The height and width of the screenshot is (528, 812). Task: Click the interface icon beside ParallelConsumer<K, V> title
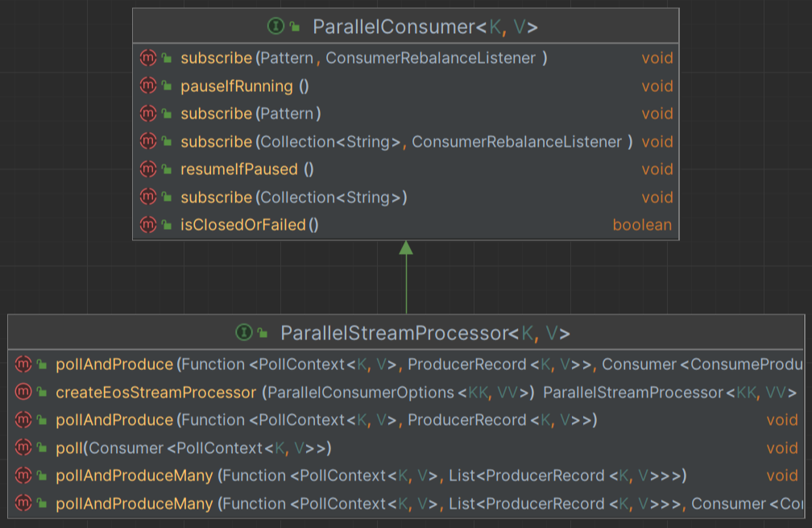click(x=275, y=25)
